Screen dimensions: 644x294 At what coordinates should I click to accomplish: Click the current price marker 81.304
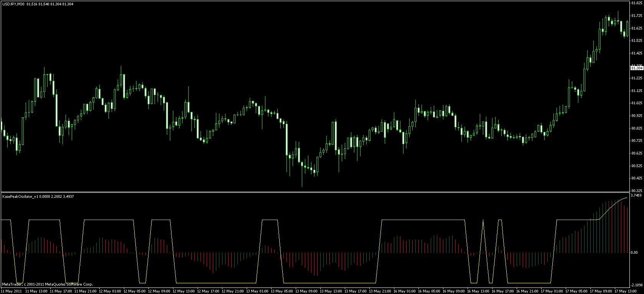pos(637,68)
